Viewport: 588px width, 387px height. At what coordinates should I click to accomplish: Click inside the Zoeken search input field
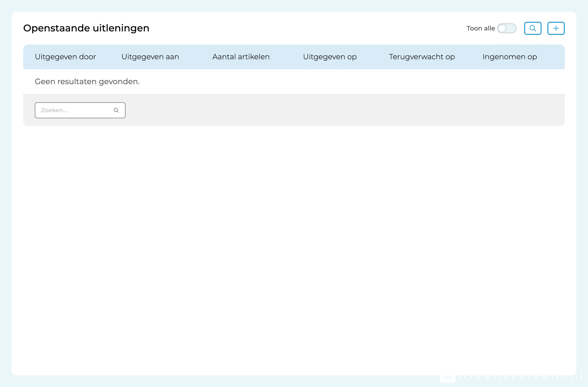click(74, 110)
